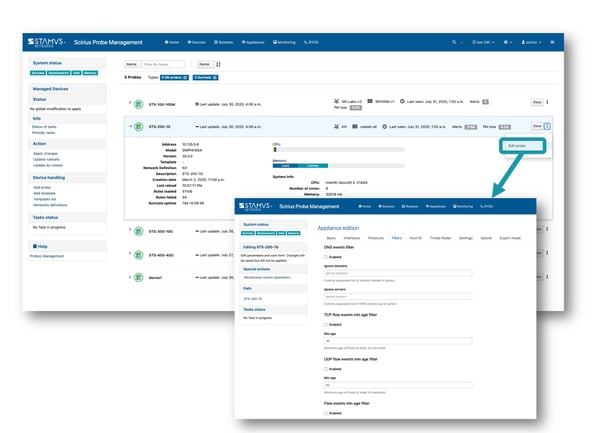Enable the DNS events filter checkbox
Screen dimensions: 600x433
[x=326, y=257]
